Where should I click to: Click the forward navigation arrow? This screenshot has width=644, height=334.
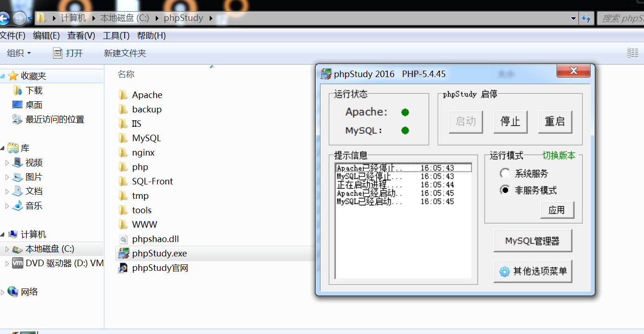pos(20,19)
